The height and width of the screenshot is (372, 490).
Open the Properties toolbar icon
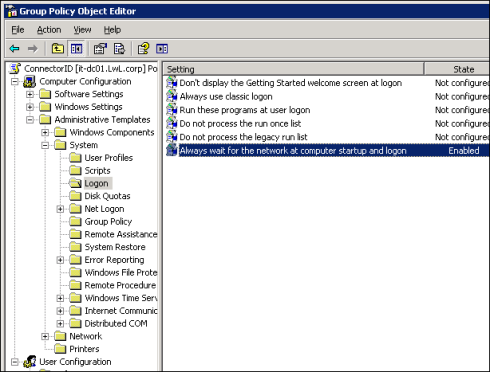point(100,49)
